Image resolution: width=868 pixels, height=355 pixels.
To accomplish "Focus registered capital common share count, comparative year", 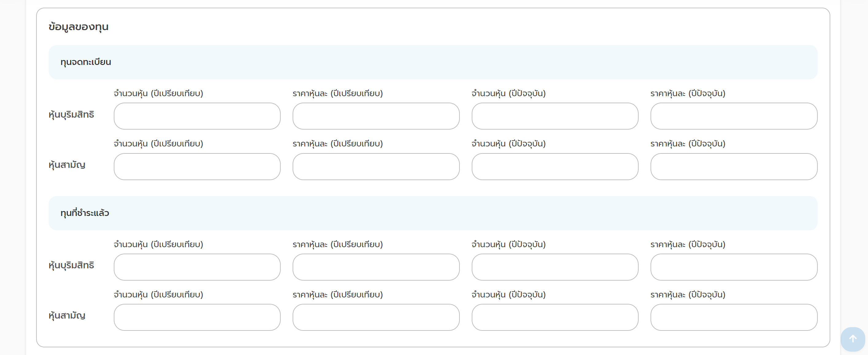I will click(197, 167).
